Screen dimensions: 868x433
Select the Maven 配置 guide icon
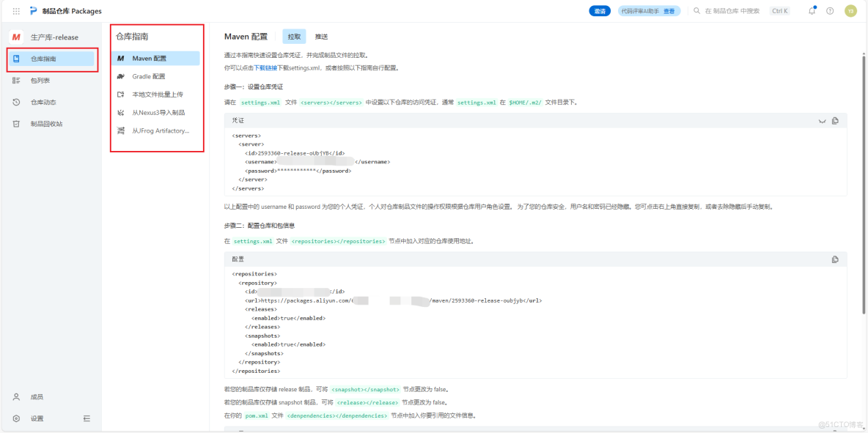coord(122,57)
